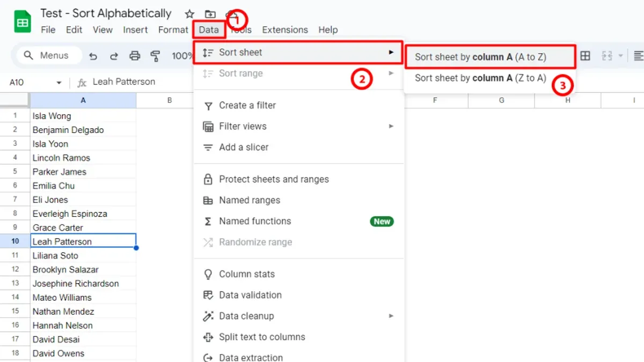Image resolution: width=644 pixels, height=362 pixels.
Task: Star the Test - Sort Alphabetically document
Action: click(189, 14)
